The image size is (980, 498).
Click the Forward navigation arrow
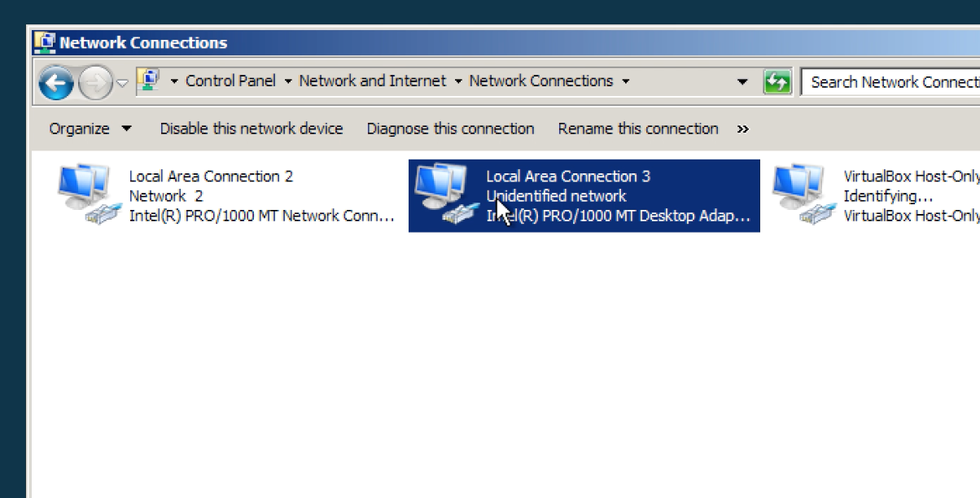point(94,82)
